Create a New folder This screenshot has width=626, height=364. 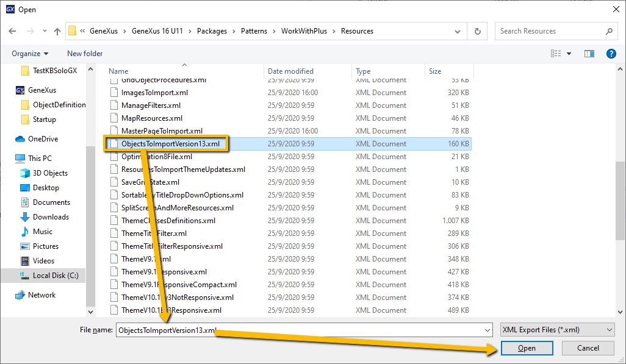pyautogui.click(x=85, y=54)
